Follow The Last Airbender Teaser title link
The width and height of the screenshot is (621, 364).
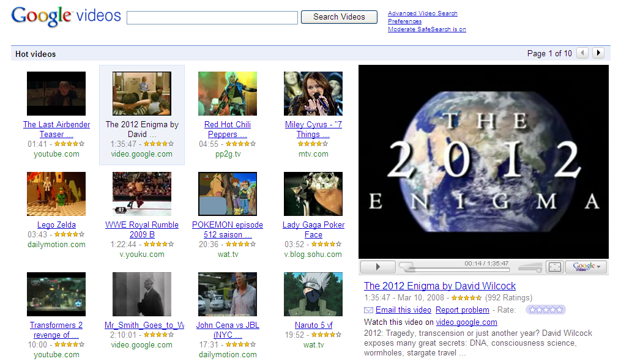tap(57, 130)
